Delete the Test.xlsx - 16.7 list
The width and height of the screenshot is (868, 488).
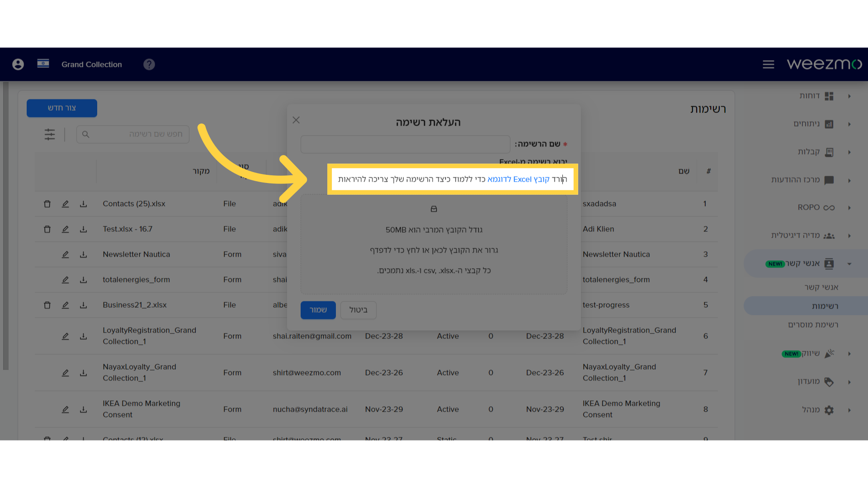coord(47,229)
